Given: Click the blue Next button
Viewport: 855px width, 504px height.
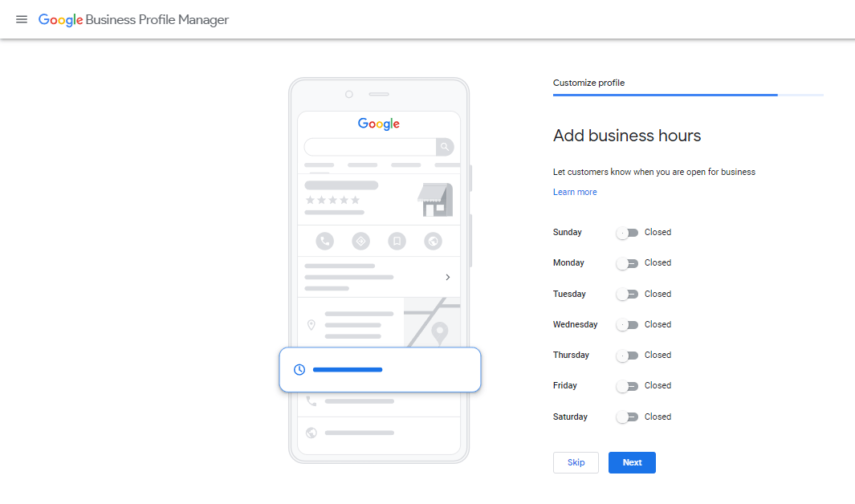Looking at the screenshot, I should click(x=632, y=463).
